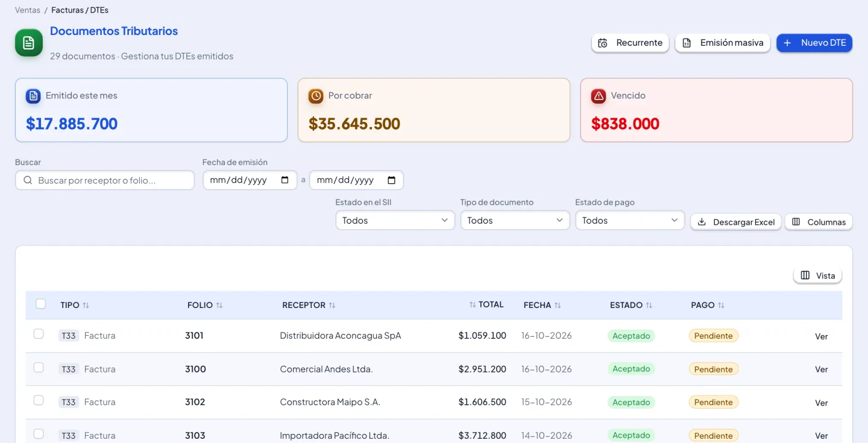Select the checkbox for folio 3102 row
This screenshot has height=443, width=868.
[x=39, y=400]
